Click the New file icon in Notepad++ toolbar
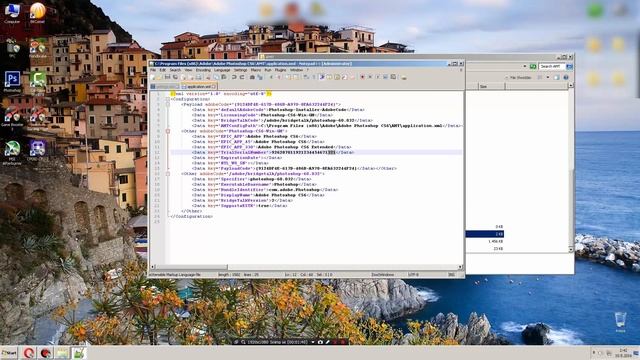This screenshot has width=640, height=360. 152,77
